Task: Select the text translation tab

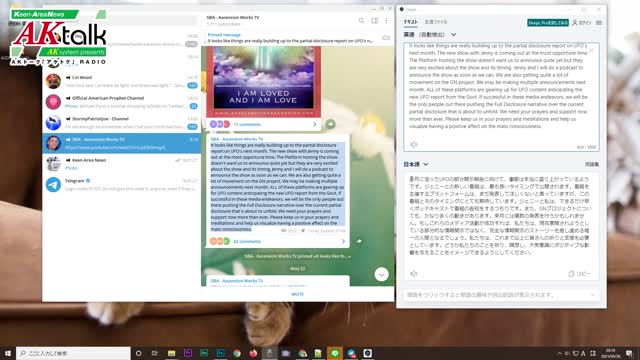Action: pos(411,22)
